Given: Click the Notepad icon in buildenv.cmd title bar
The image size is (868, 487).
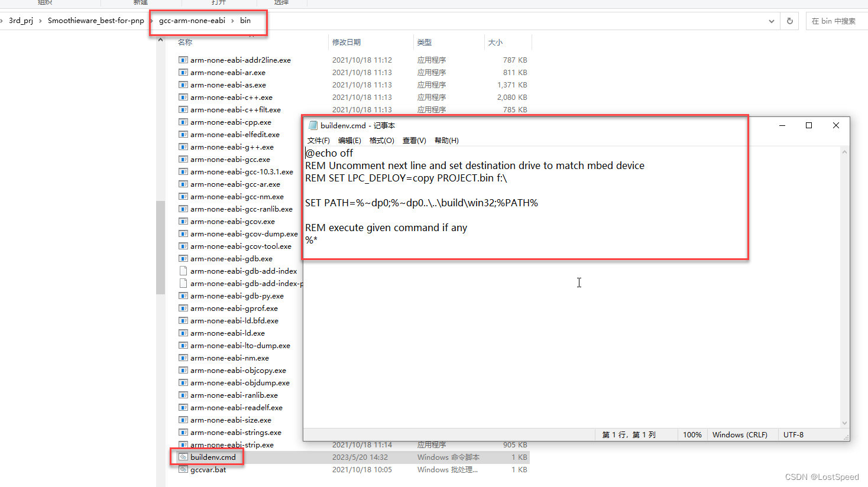Looking at the screenshot, I should click(313, 125).
